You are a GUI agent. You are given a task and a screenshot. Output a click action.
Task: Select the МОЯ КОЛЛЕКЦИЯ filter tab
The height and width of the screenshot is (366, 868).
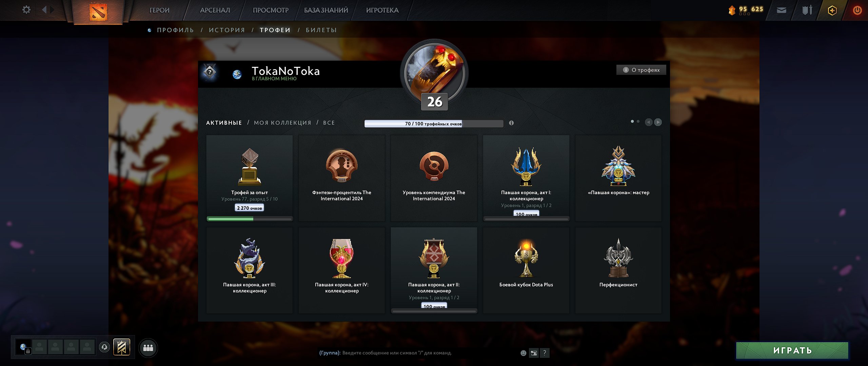282,123
